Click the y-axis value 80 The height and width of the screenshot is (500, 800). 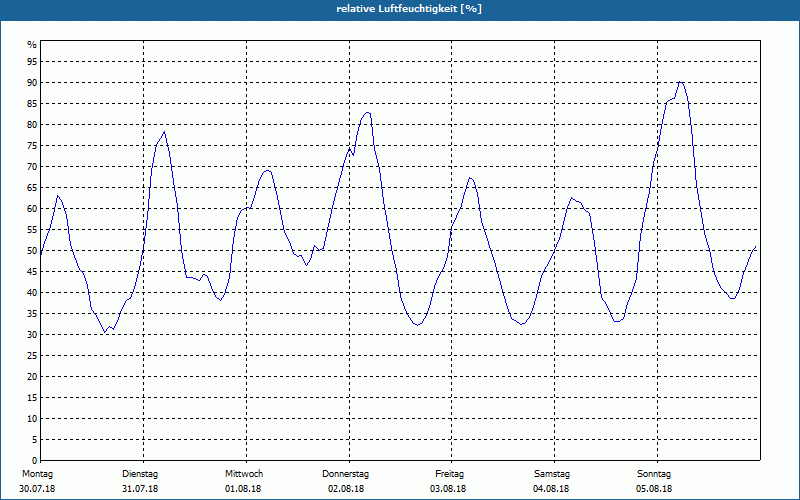click(32, 125)
